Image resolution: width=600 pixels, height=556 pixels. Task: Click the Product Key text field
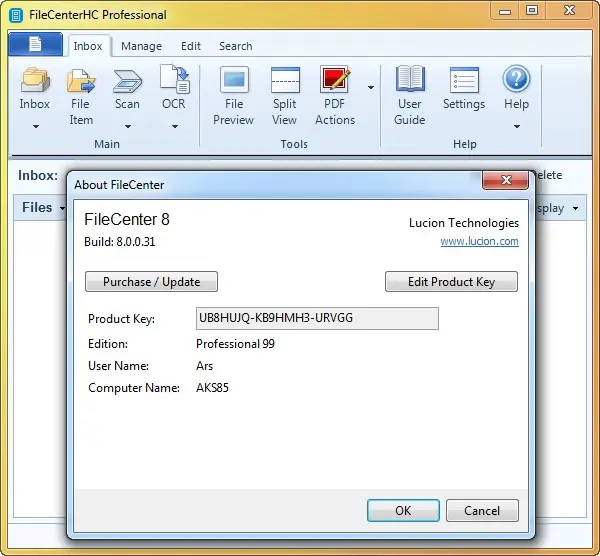pyautogui.click(x=317, y=318)
